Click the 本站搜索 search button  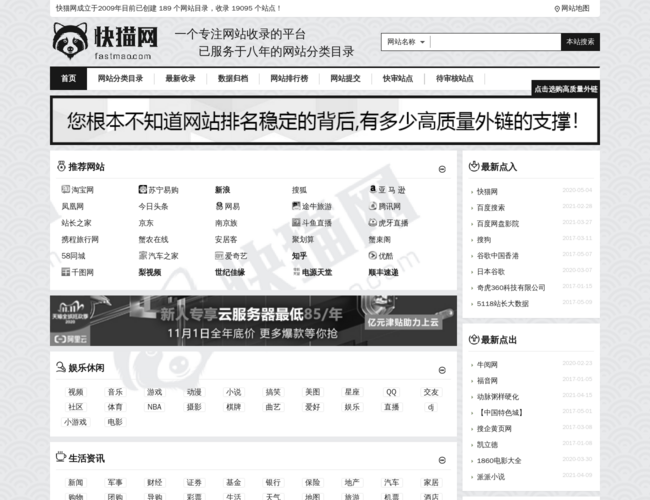[x=580, y=42]
